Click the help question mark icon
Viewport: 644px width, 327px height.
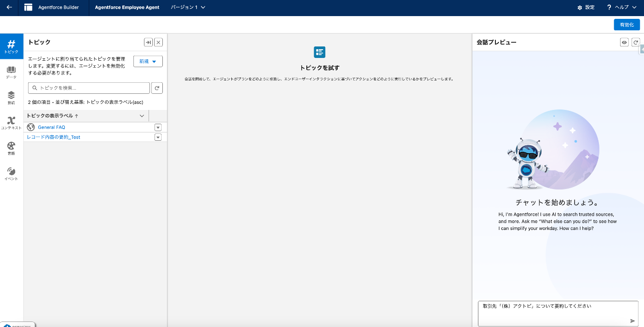609,7
